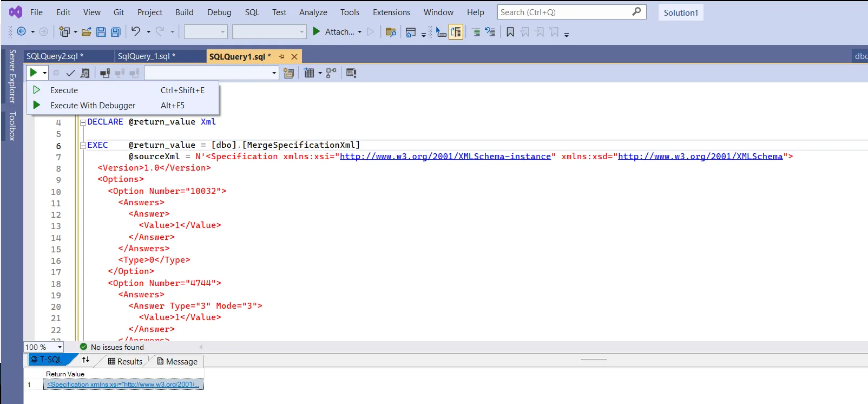Open the Attach... target dropdown arrow
Image resolution: width=868 pixels, height=404 pixels.
[360, 32]
